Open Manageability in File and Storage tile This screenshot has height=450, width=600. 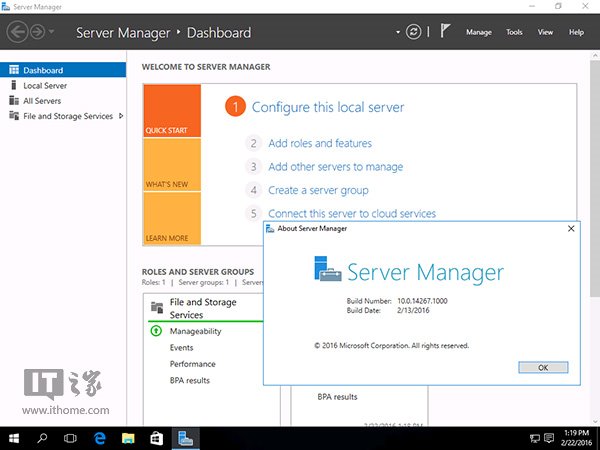196,331
